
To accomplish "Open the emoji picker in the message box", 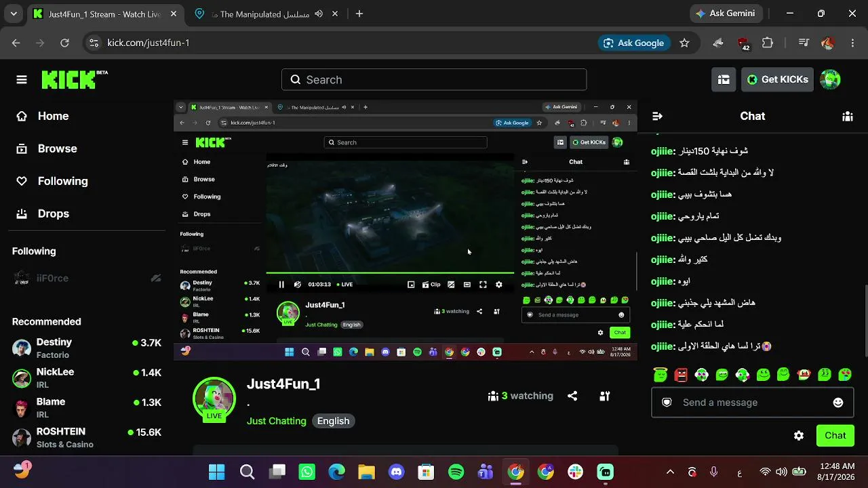I will tap(838, 403).
